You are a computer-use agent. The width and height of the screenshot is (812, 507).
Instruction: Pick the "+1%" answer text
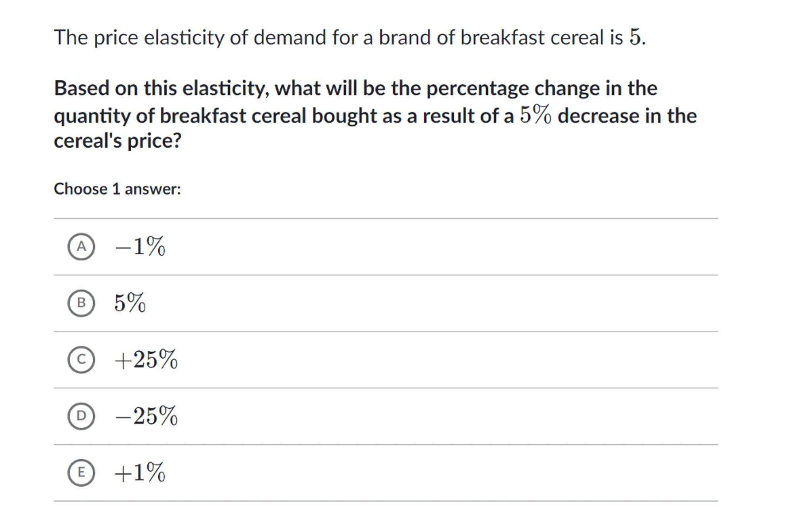click(x=140, y=472)
